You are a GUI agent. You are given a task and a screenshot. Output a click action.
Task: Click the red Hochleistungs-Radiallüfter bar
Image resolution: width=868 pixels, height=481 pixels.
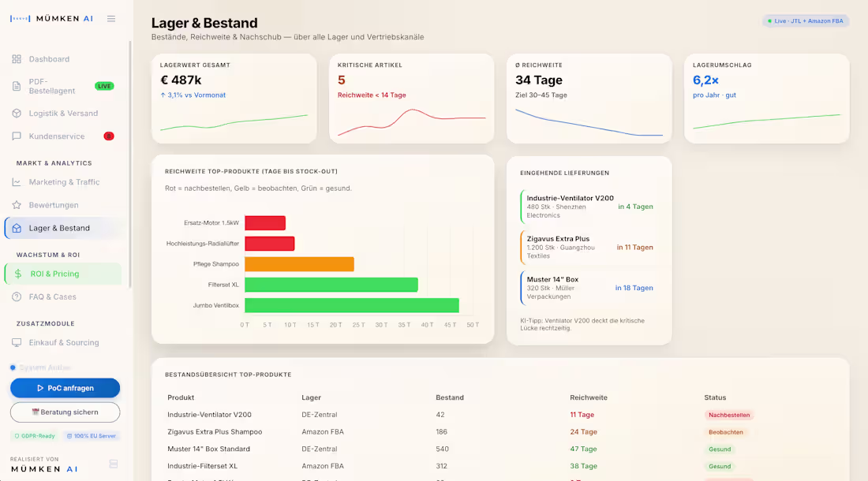point(270,244)
